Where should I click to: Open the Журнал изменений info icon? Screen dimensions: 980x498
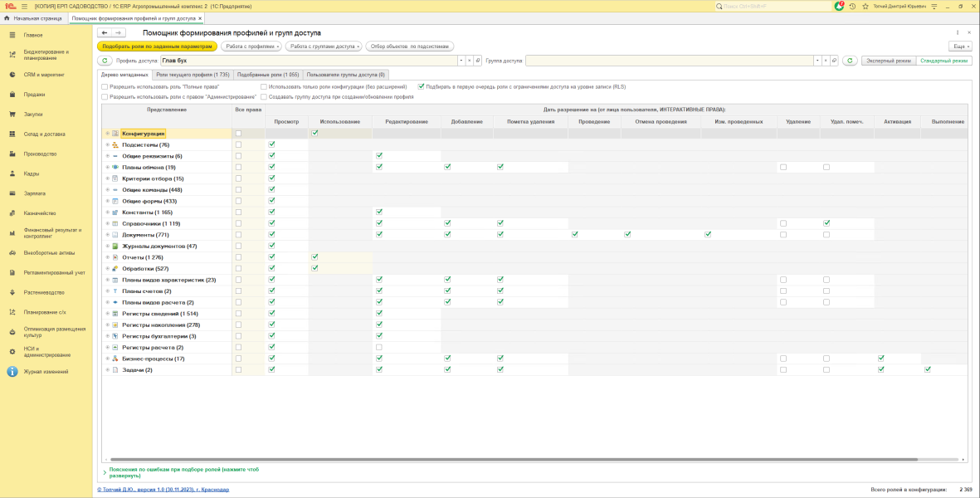12,372
